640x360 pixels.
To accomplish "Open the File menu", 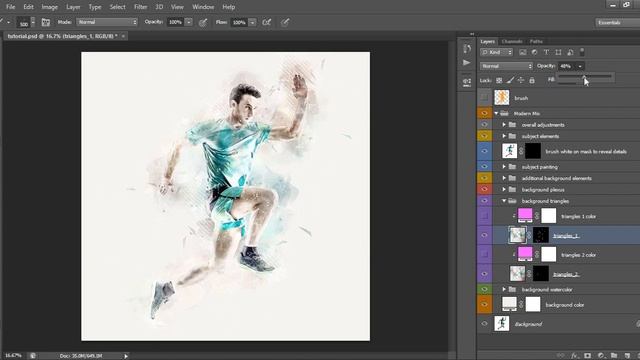I will [x=10, y=7].
